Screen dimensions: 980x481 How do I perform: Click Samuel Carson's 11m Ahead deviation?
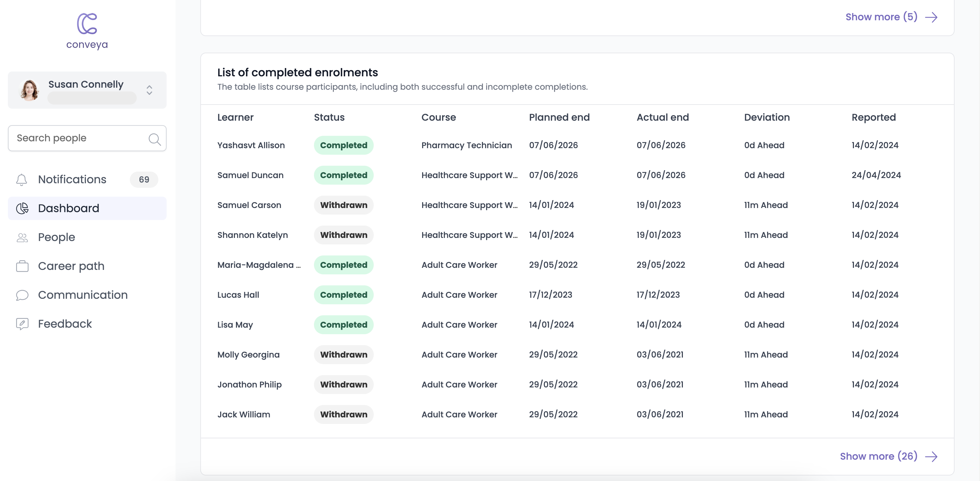pos(766,205)
